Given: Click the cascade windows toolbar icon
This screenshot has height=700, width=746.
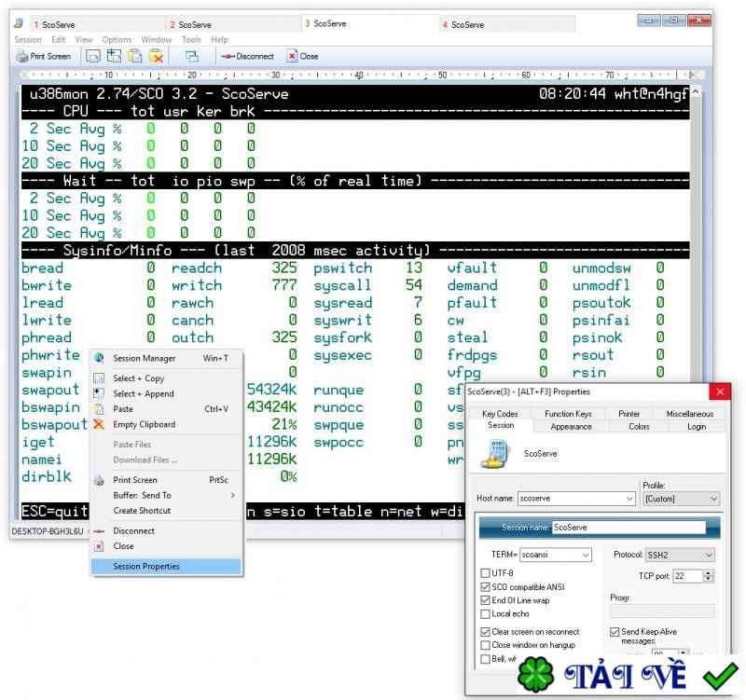Looking at the screenshot, I should coord(192,56).
